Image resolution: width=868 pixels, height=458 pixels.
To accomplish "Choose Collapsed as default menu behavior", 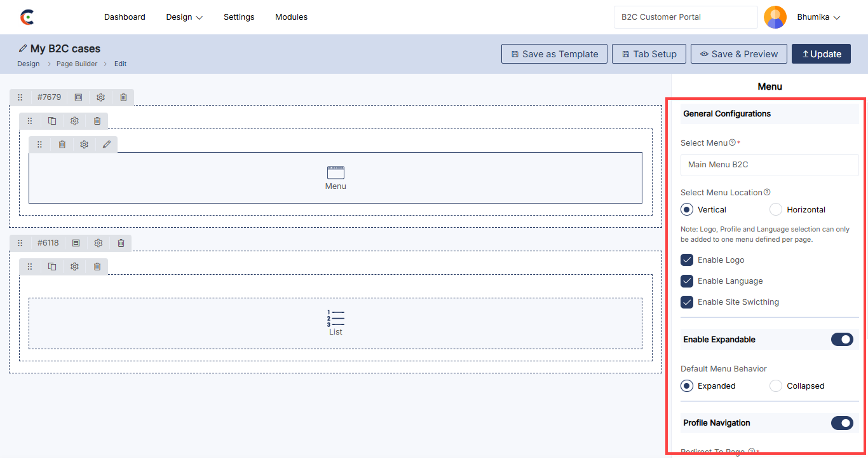I will 776,386.
